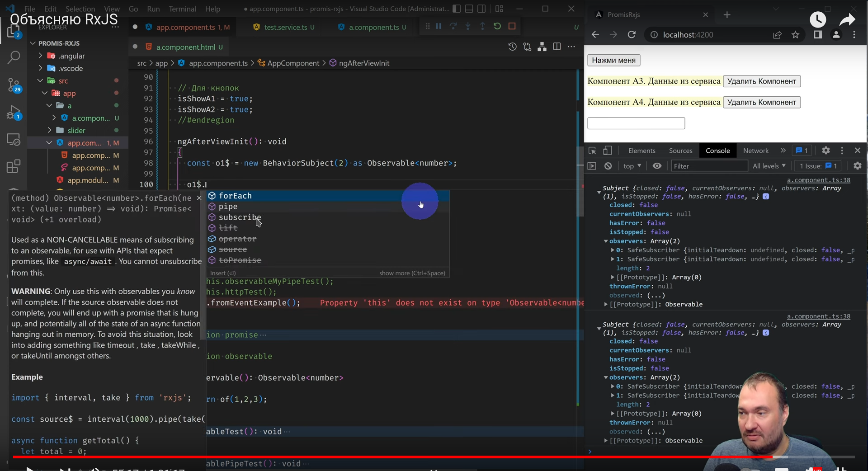This screenshot has height=471, width=868.
Task: Open the Network tab in DevTools
Action: [755, 151]
